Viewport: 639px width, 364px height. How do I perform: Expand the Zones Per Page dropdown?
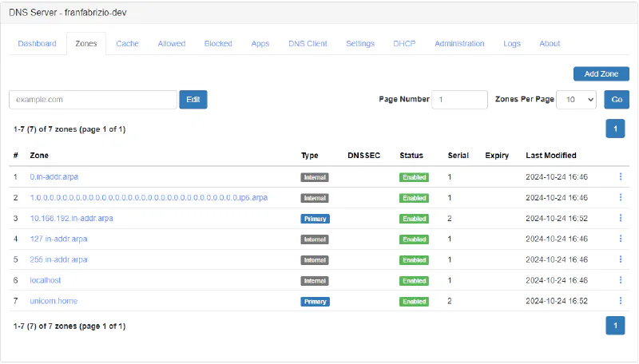pos(576,99)
